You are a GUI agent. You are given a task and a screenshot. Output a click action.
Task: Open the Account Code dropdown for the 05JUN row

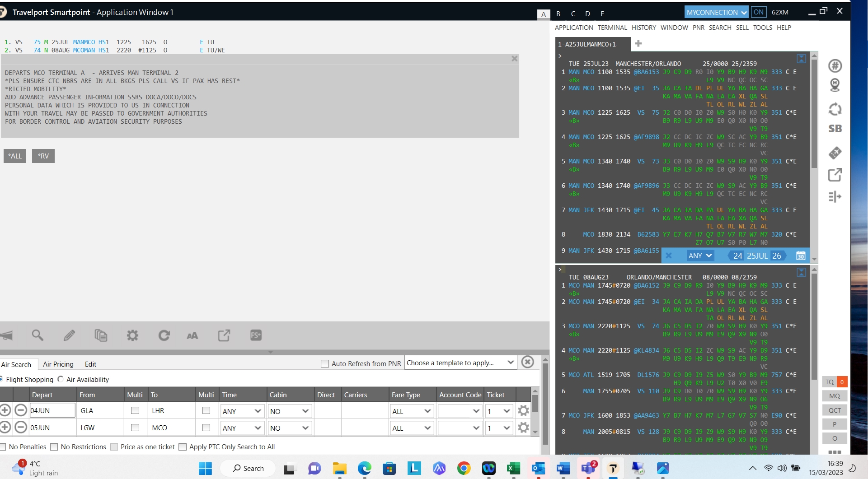[460, 428]
